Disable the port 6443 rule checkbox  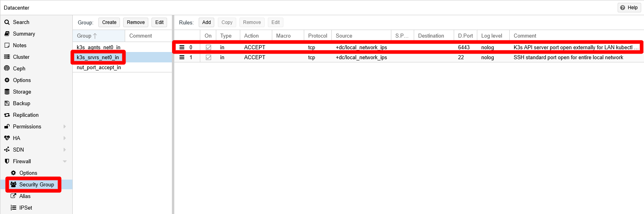[x=208, y=47]
